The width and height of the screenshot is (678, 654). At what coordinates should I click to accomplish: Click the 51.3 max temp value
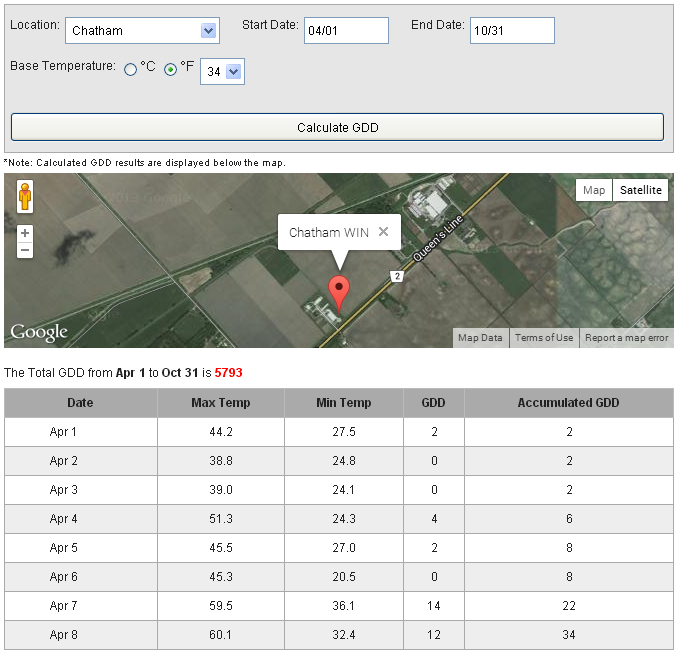(x=221, y=519)
